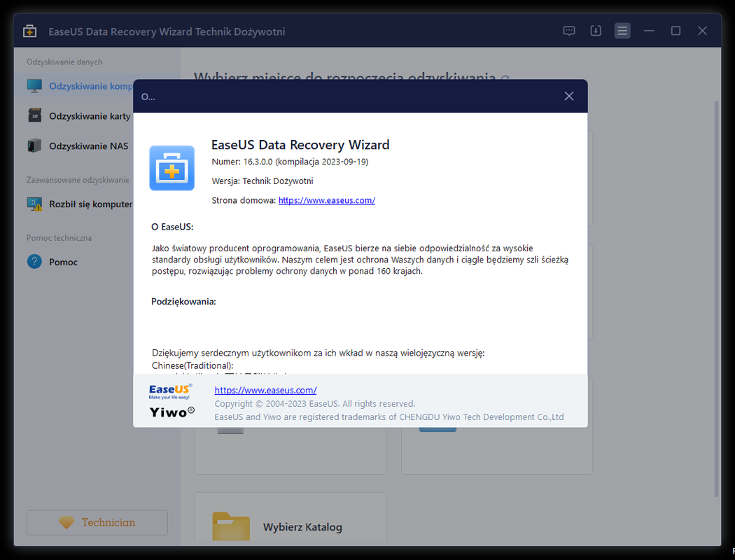The height and width of the screenshot is (560, 735).
Task: Click the Pomoc techniczna section label
Action: [x=59, y=238]
